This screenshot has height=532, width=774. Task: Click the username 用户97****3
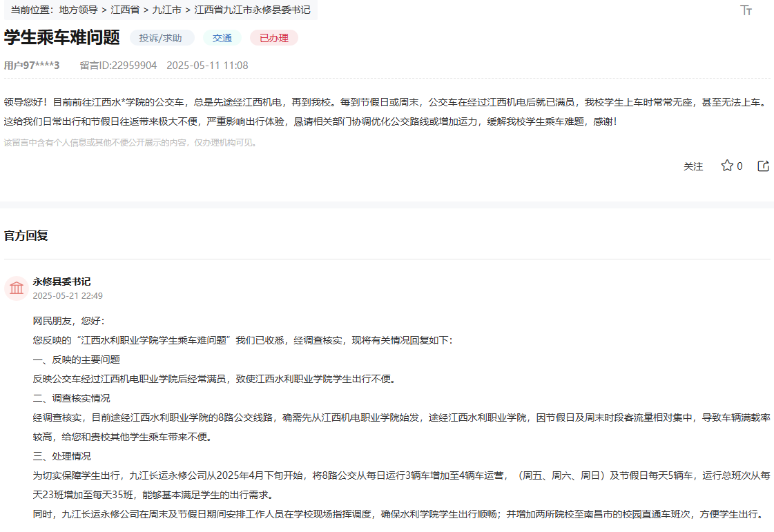point(32,66)
